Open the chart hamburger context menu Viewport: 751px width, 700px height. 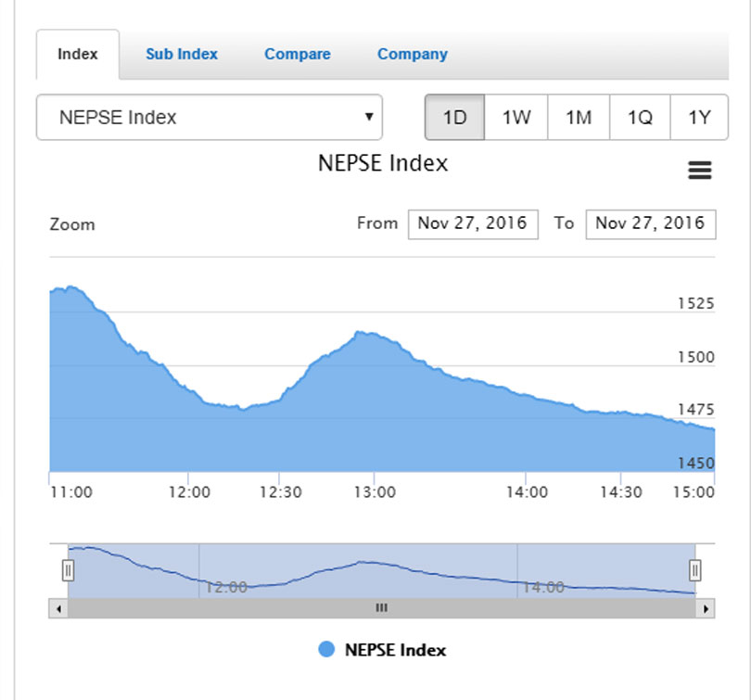pyautogui.click(x=700, y=171)
